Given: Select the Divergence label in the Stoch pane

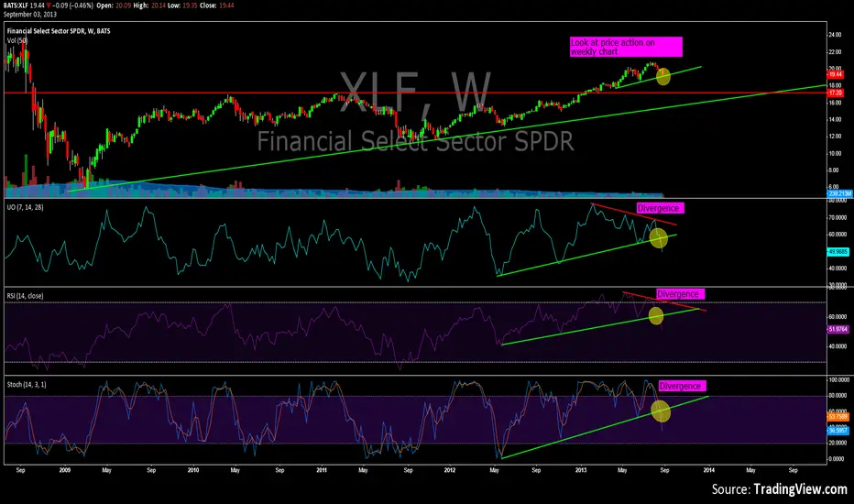Looking at the screenshot, I should 683,387.
